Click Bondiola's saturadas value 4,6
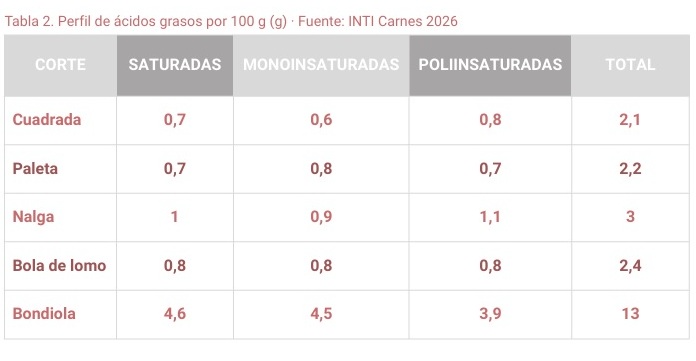This screenshot has width=696, height=361. [x=175, y=314]
